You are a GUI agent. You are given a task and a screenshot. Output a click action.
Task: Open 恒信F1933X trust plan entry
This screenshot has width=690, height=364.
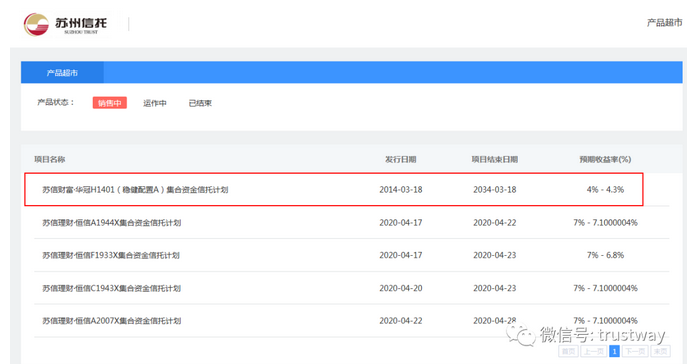[110, 255]
